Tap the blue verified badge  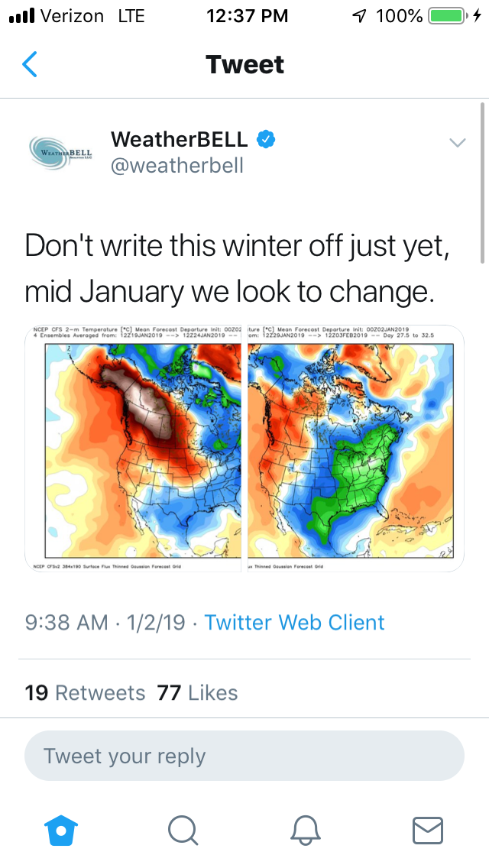266,139
